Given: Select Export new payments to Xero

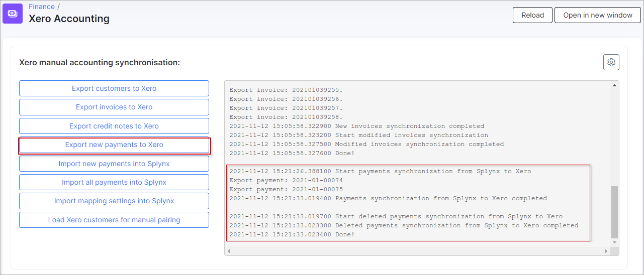Looking at the screenshot, I should coord(114,145).
